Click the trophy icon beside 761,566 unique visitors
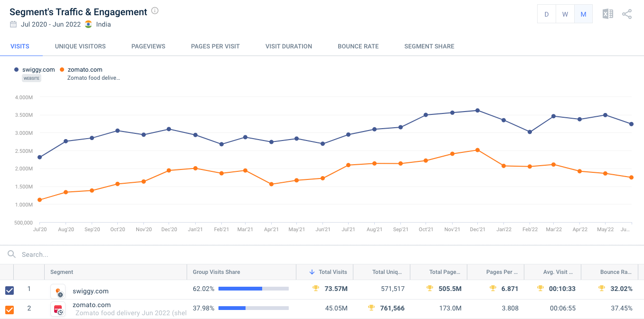 click(372, 308)
